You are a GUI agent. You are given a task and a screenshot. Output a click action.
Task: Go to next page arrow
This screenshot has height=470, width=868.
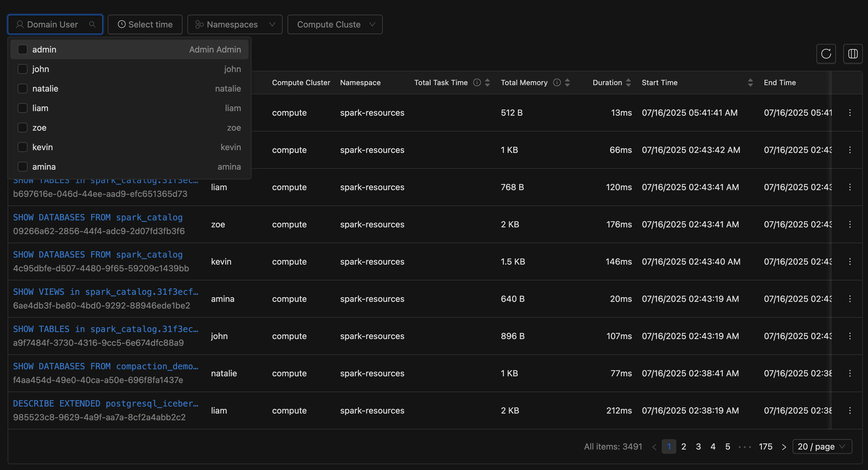[784, 447]
